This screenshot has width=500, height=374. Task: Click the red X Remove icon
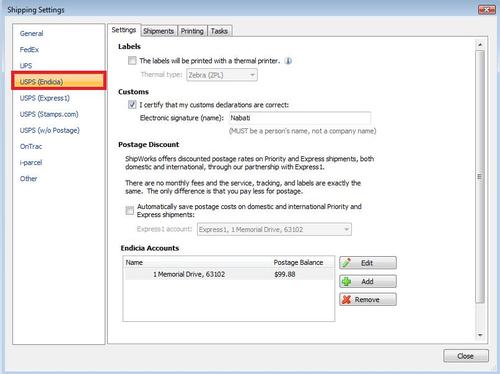pos(347,299)
